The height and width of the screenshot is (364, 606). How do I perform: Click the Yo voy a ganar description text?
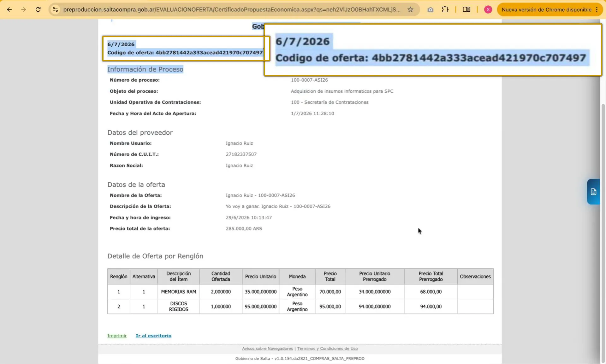click(x=278, y=206)
